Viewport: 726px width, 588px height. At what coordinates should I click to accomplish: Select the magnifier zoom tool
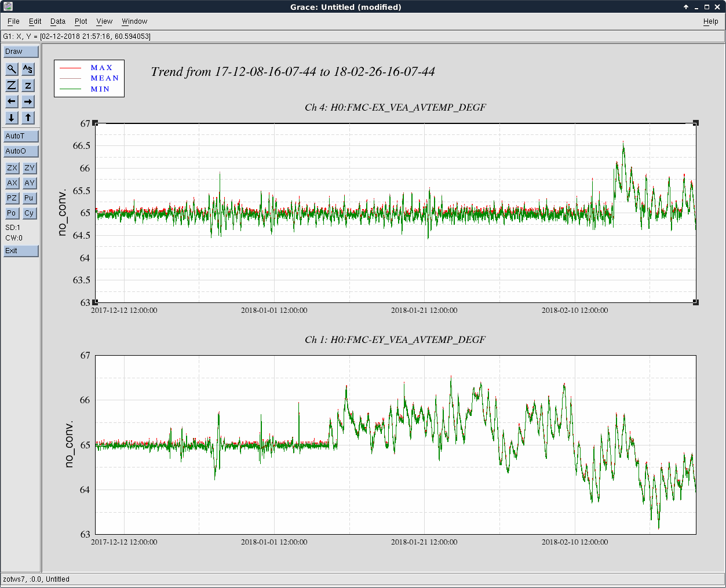point(12,69)
